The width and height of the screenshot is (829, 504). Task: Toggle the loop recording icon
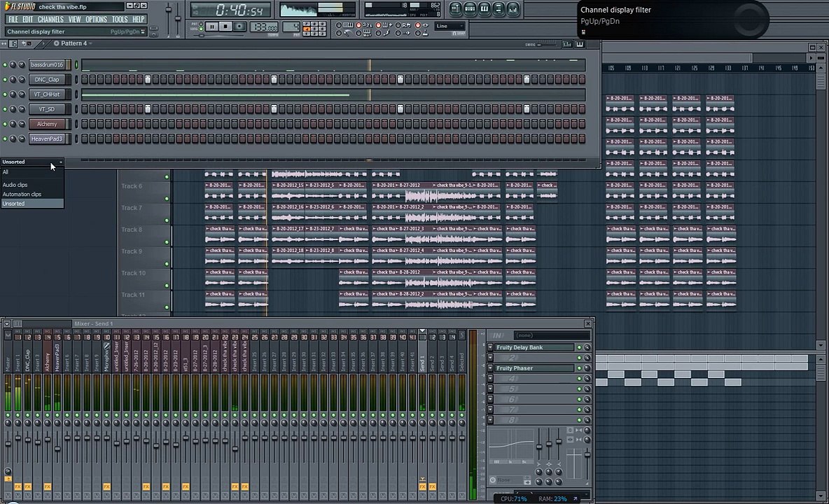click(407, 24)
